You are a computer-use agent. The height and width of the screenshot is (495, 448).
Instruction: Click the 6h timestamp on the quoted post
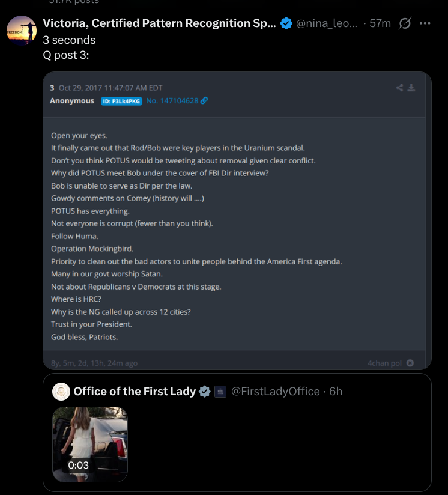(x=336, y=392)
